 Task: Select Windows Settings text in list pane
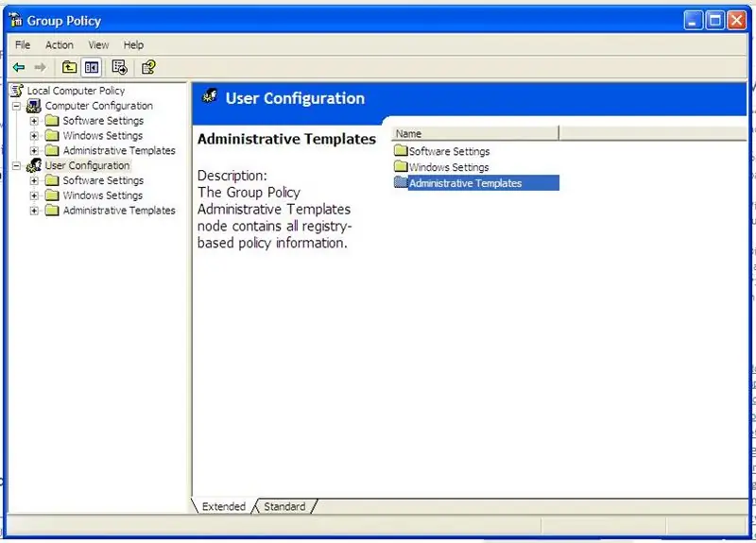point(449,167)
